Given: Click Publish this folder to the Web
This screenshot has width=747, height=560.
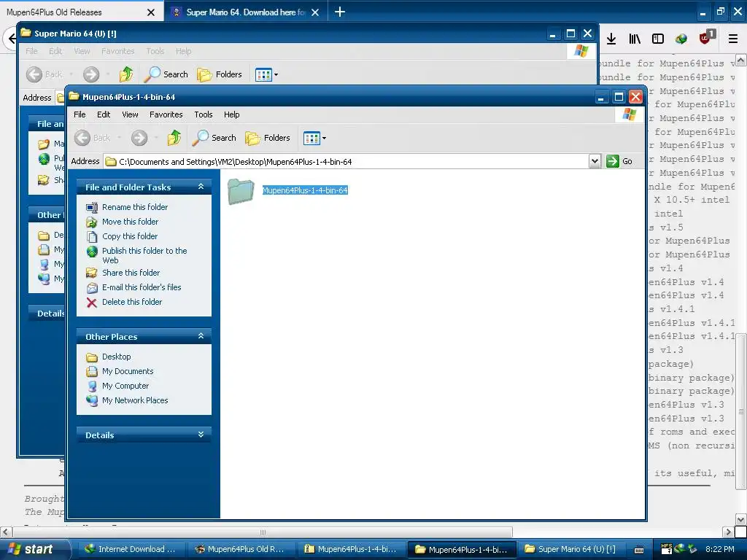Looking at the screenshot, I should [x=144, y=255].
